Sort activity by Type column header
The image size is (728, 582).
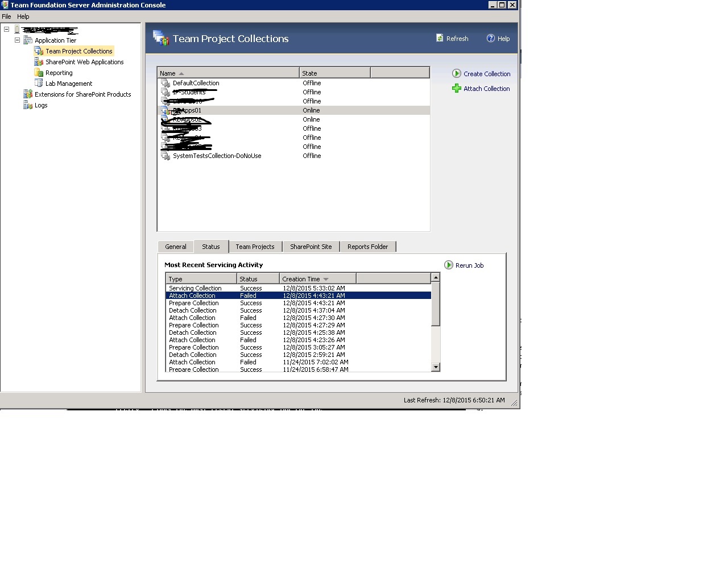click(x=201, y=278)
